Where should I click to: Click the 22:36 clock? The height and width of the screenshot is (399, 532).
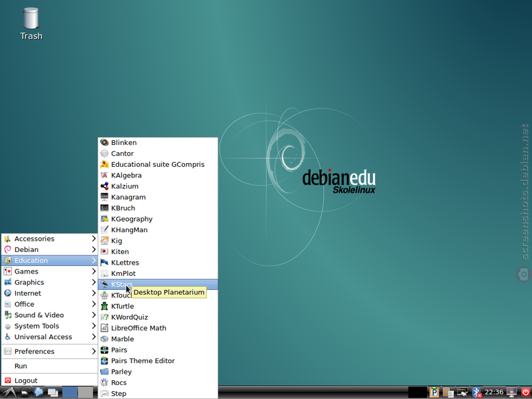point(494,392)
